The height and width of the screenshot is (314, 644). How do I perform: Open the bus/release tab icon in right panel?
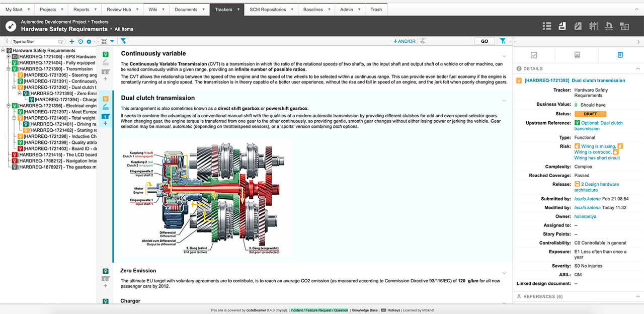click(x=577, y=55)
